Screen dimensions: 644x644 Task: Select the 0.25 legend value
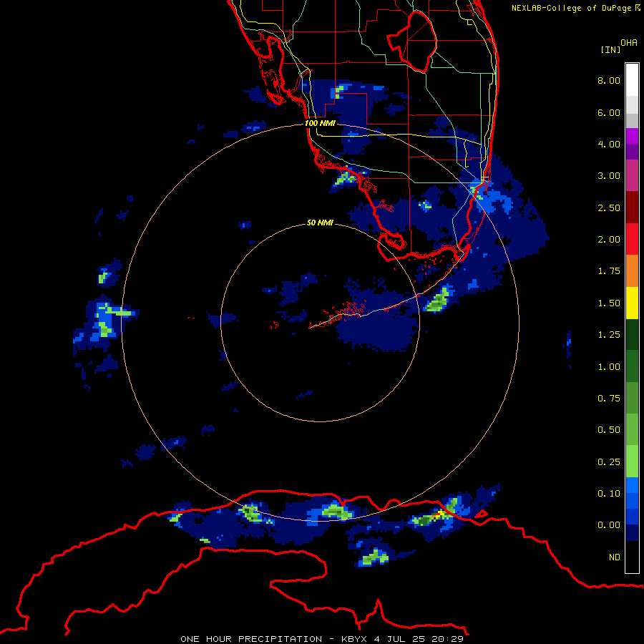(x=609, y=462)
